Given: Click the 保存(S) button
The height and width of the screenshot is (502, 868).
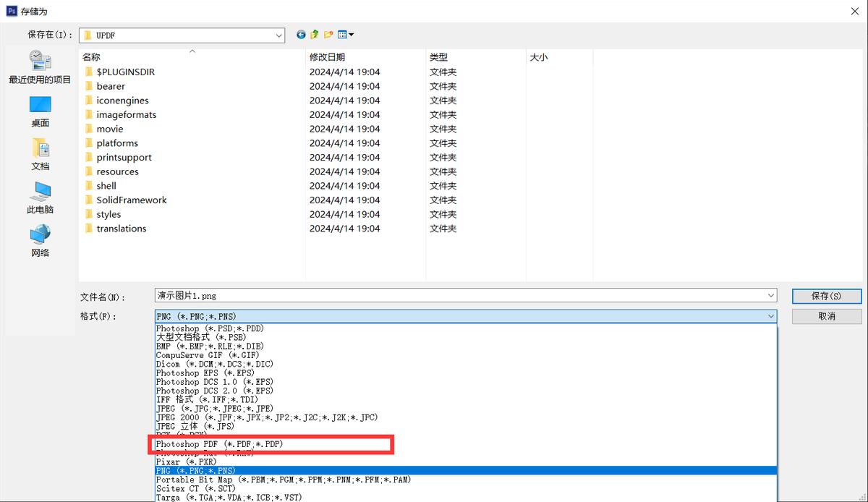Looking at the screenshot, I should 827,296.
